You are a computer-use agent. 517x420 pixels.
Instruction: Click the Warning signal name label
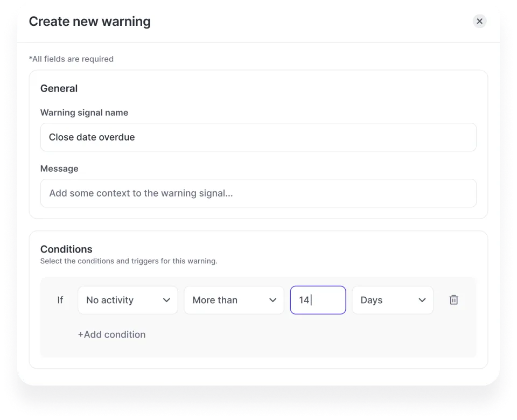tap(84, 113)
